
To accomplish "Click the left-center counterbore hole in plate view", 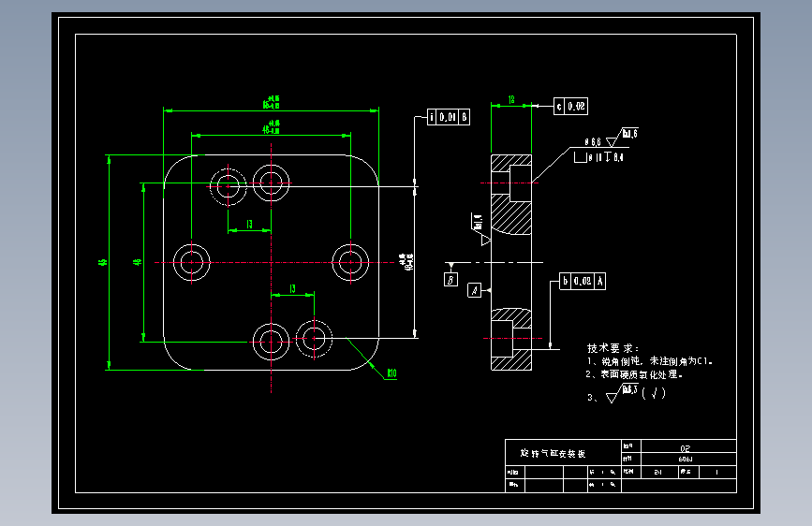I will pyautogui.click(x=192, y=262).
